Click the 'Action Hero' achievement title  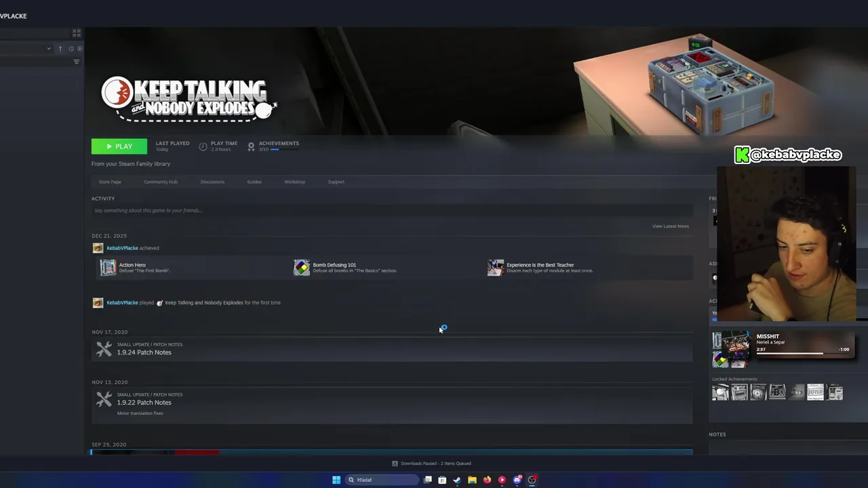(x=132, y=265)
